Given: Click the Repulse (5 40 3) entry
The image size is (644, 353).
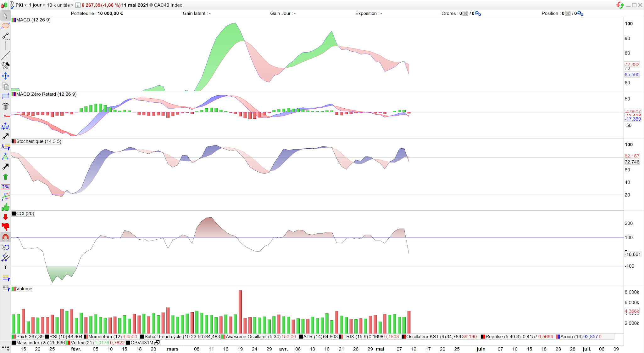Looking at the screenshot, I should pos(517,337).
